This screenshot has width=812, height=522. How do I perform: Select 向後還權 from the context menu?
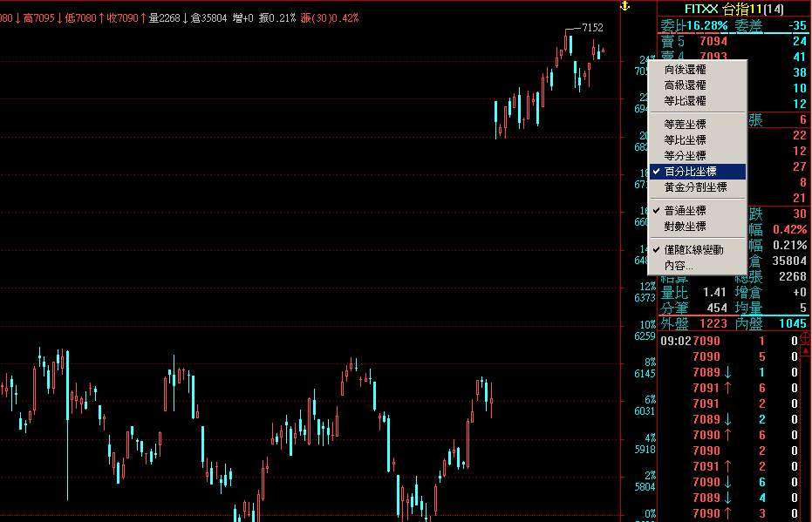click(686, 70)
